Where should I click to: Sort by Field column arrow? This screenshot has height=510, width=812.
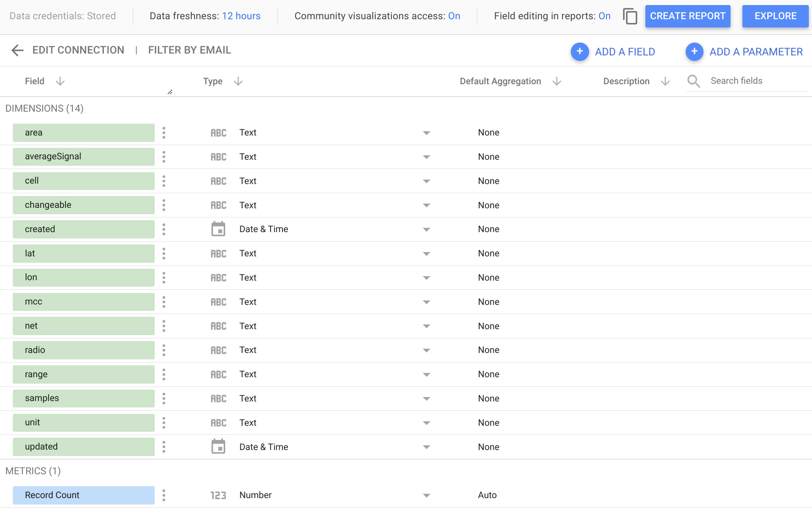(x=60, y=81)
